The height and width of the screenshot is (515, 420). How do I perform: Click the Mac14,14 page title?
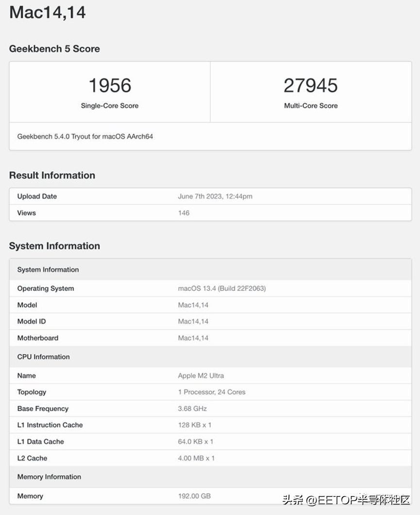point(48,13)
